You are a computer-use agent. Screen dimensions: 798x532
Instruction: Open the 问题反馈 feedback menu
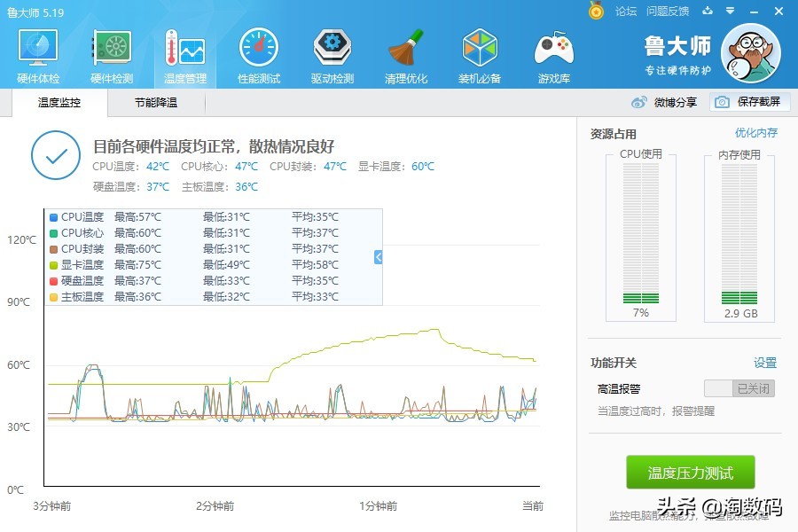(667, 12)
